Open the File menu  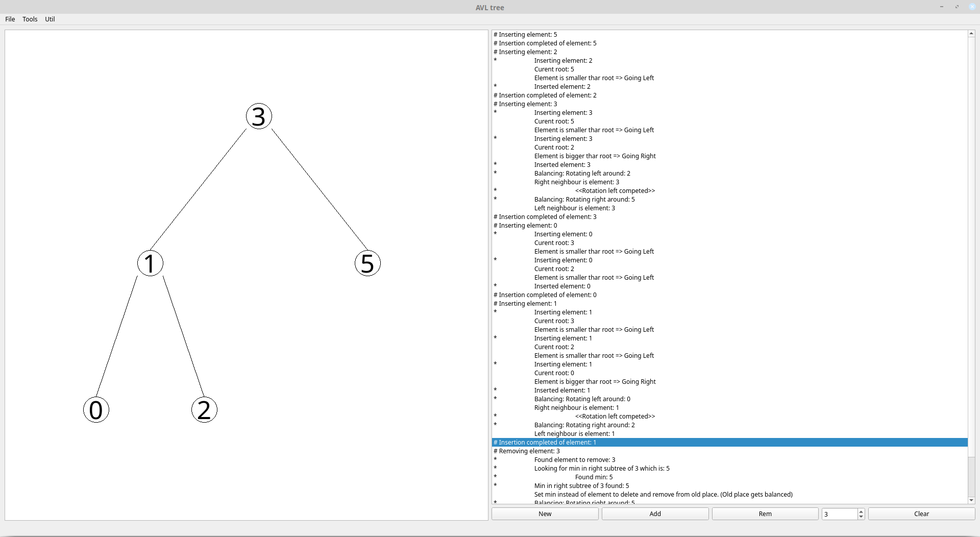click(10, 19)
